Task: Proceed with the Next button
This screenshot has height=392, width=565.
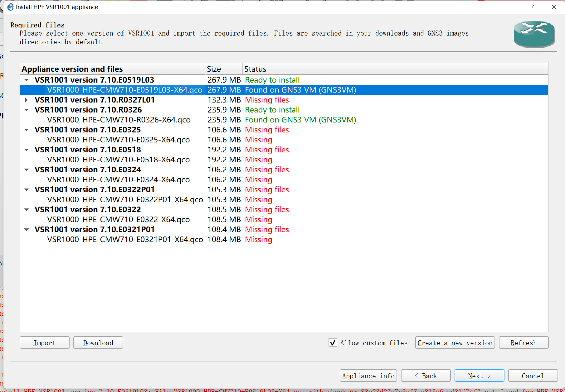Action: 480,376
